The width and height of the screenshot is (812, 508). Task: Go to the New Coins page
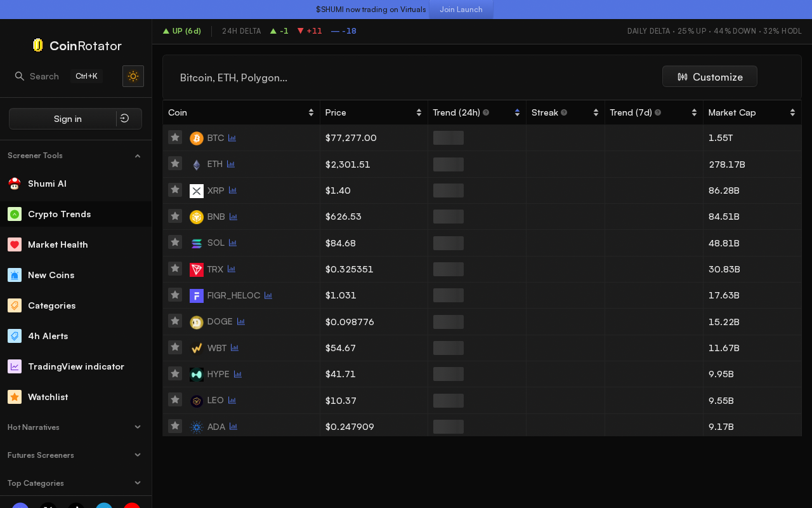pos(51,275)
